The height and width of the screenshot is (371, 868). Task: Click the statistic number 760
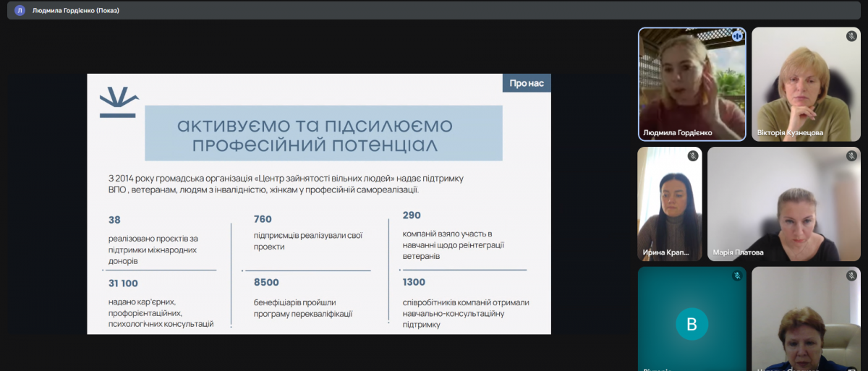[263, 219]
